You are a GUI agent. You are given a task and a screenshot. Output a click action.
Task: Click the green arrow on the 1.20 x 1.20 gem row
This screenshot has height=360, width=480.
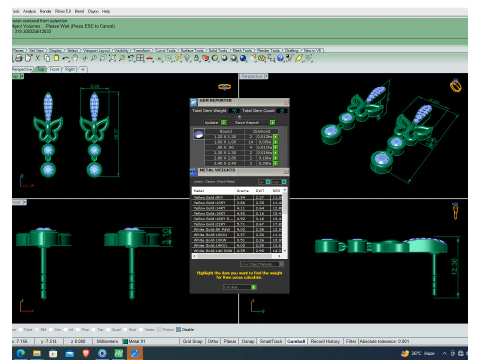(276, 137)
